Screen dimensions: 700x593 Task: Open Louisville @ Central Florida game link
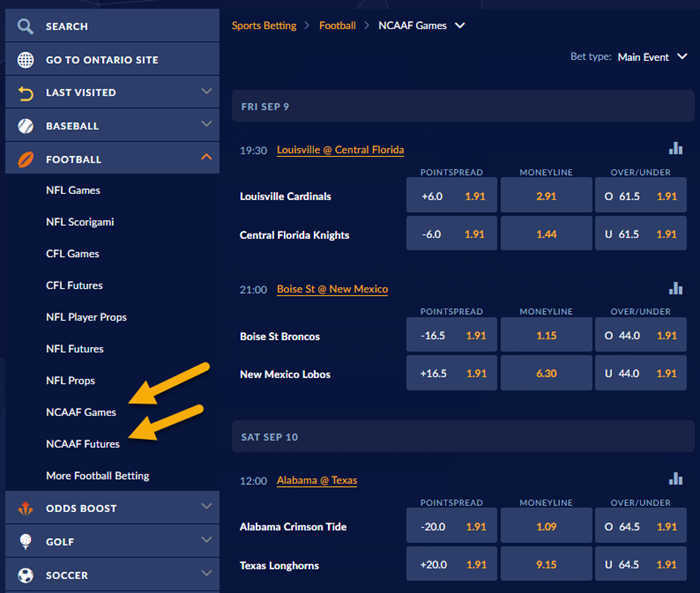point(340,150)
